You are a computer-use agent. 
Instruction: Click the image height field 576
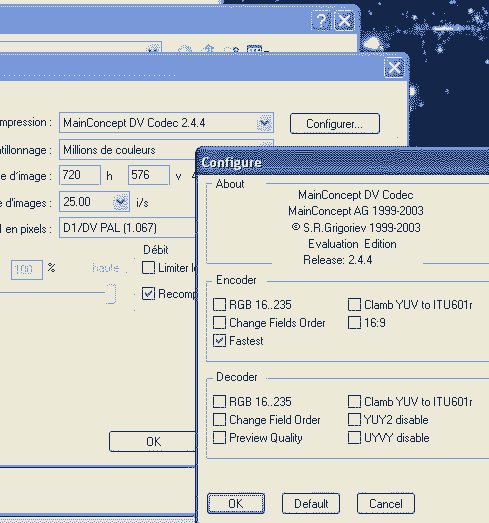149,175
